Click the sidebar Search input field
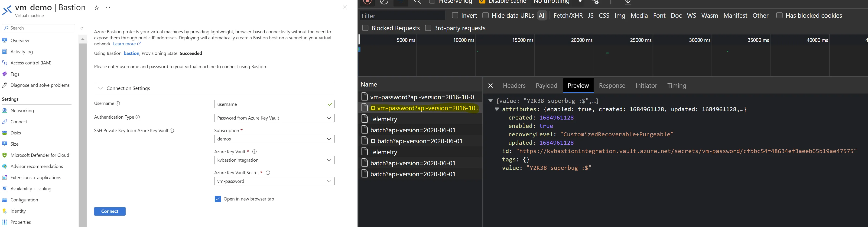The height and width of the screenshot is (227, 868). [38, 28]
